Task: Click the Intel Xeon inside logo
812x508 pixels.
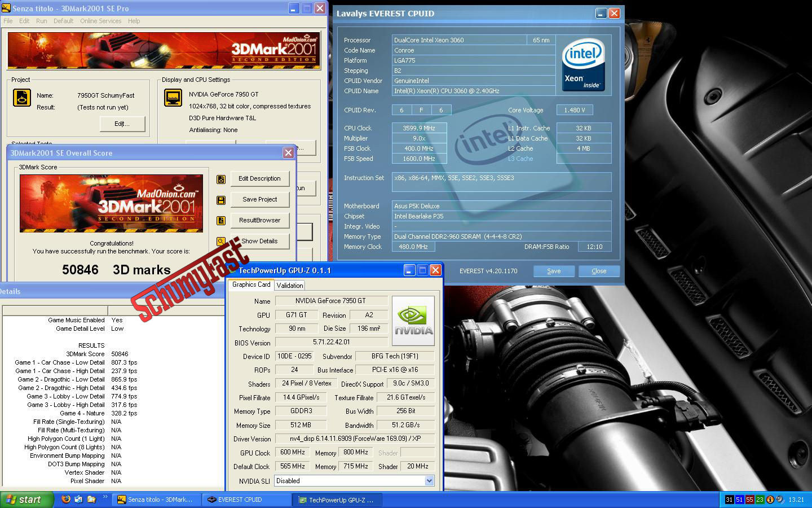Action: pyautogui.click(x=583, y=64)
